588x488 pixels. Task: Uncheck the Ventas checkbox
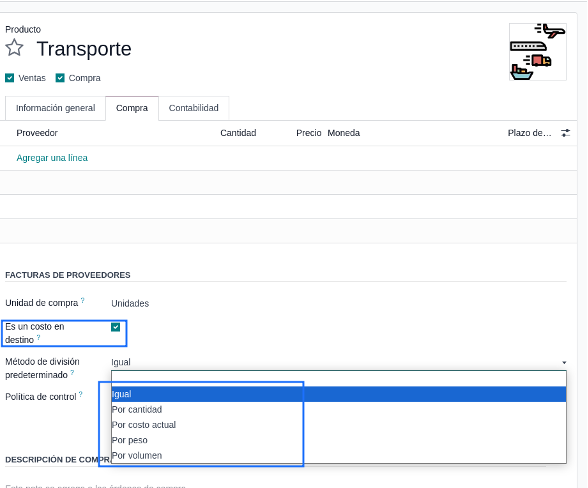tap(9, 78)
